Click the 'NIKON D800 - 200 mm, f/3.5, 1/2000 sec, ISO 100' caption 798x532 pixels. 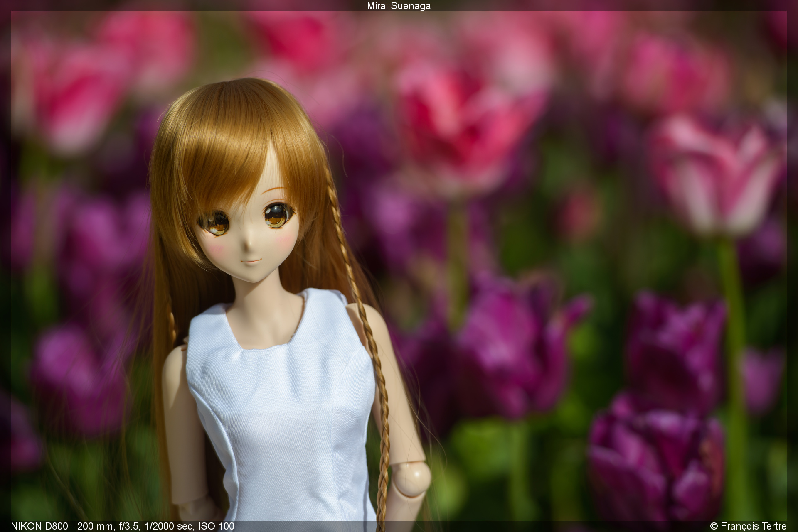coord(123,526)
